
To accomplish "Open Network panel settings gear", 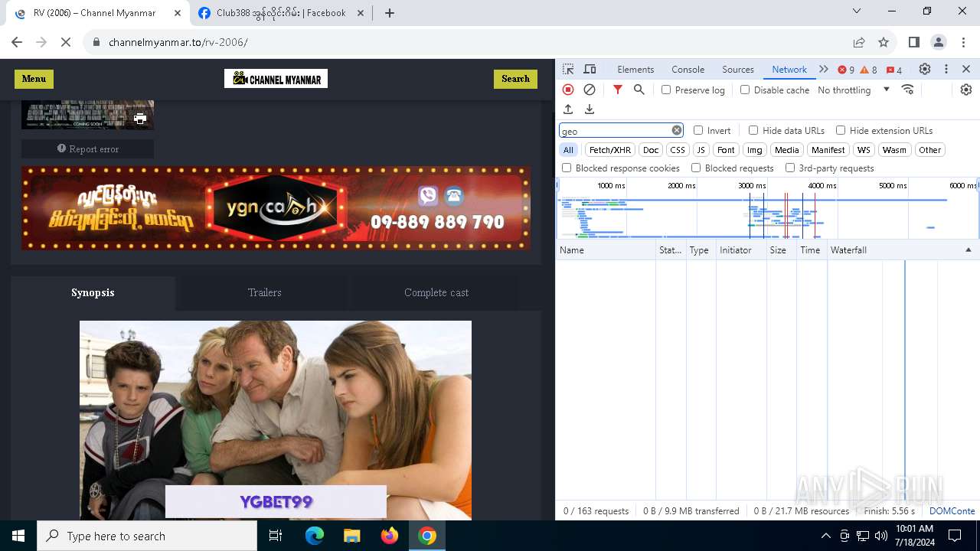I will pyautogui.click(x=966, y=90).
